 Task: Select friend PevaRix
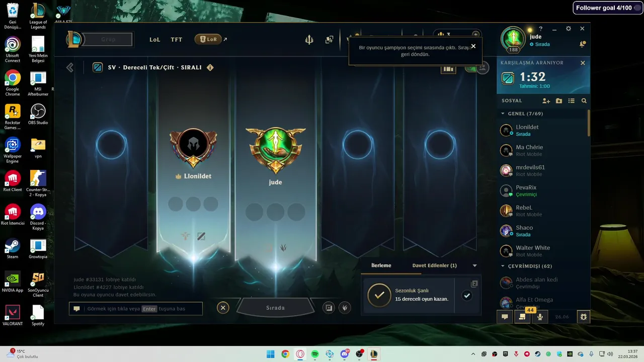[542, 191]
